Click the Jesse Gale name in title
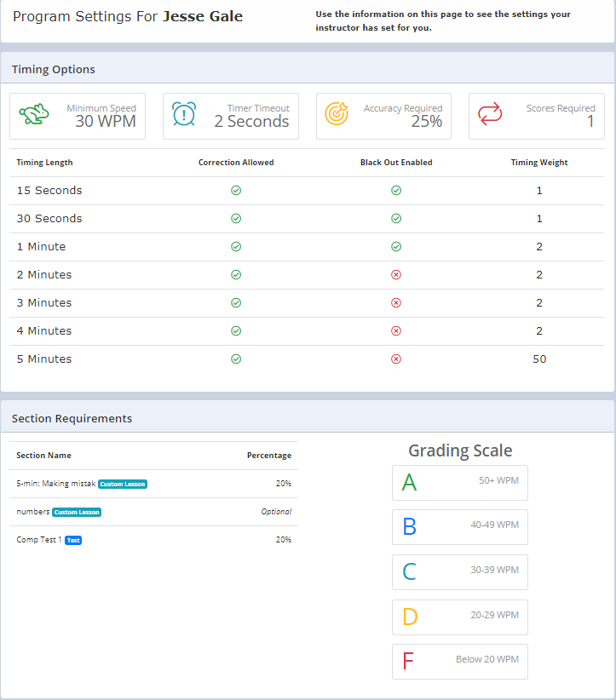This screenshot has height=700, width=616. (203, 16)
